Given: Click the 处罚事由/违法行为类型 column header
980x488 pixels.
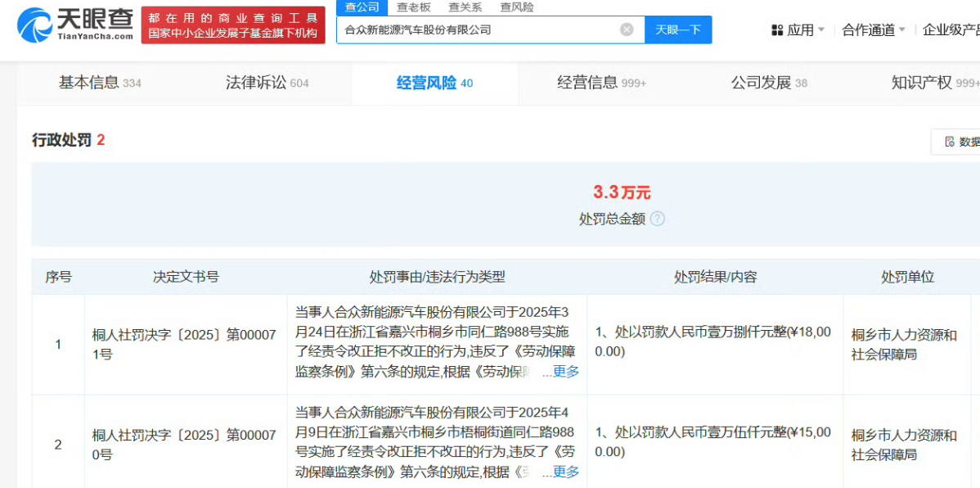Looking at the screenshot, I should coord(437,277).
